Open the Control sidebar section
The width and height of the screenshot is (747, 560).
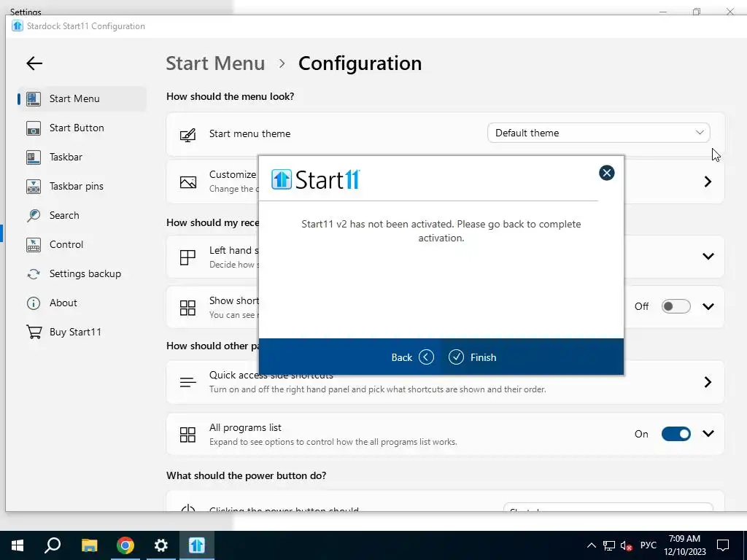82,244
